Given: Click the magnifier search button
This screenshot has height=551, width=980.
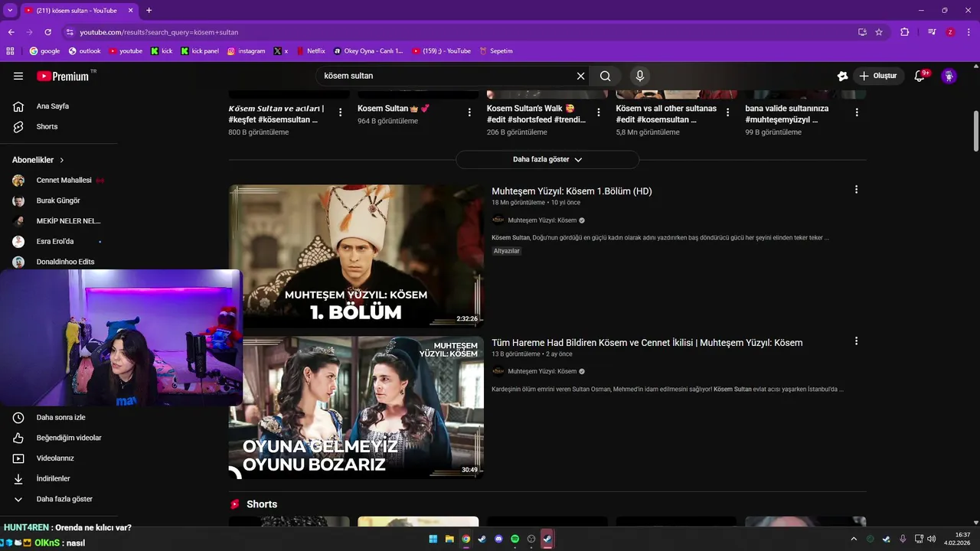Looking at the screenshot, I should click(x=606, y=76).
